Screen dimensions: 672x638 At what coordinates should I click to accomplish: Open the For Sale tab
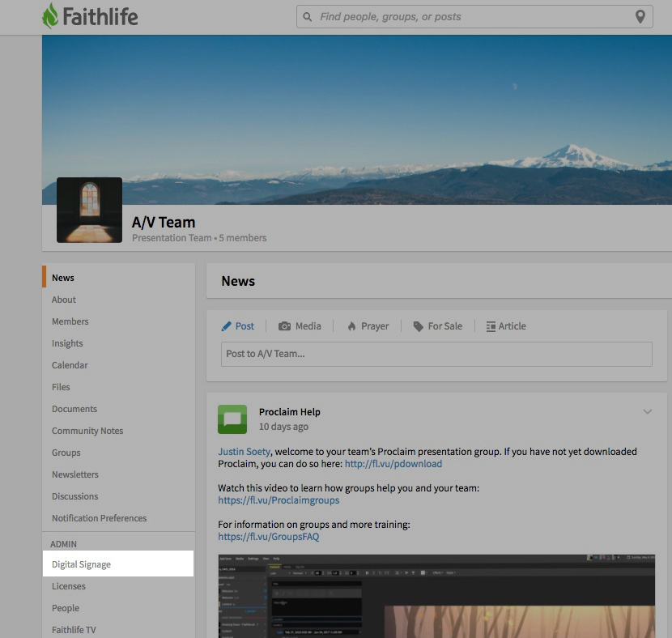437,326
